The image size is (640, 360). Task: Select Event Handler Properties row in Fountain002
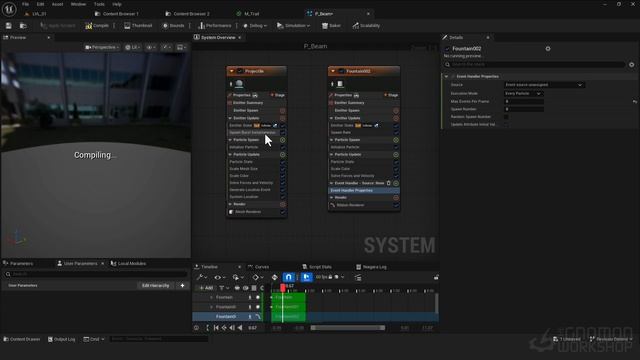[x=364, y=191]
